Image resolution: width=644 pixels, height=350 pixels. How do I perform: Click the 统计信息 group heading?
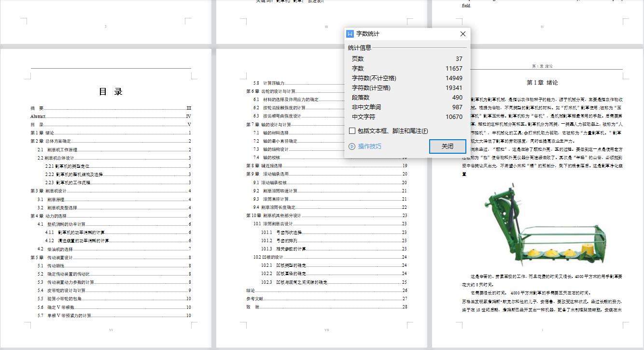tap(360, 47)
